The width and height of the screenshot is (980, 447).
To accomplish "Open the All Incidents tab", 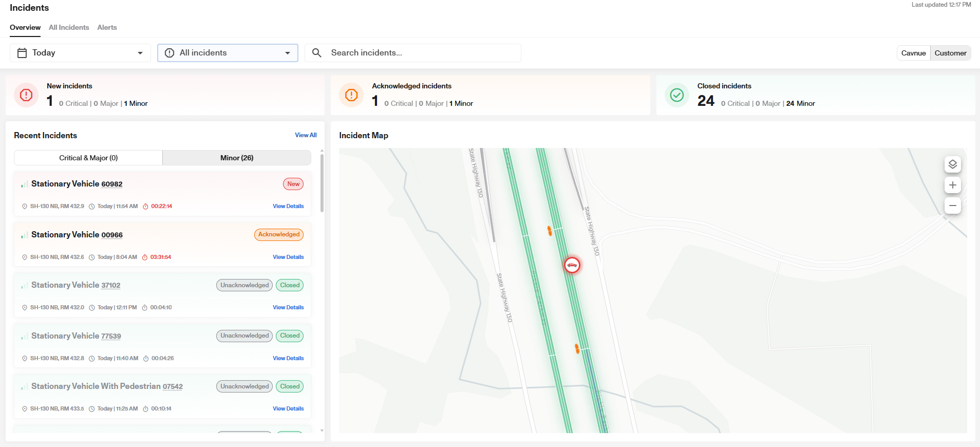I will pyautogui.click(x=69, y=27).
